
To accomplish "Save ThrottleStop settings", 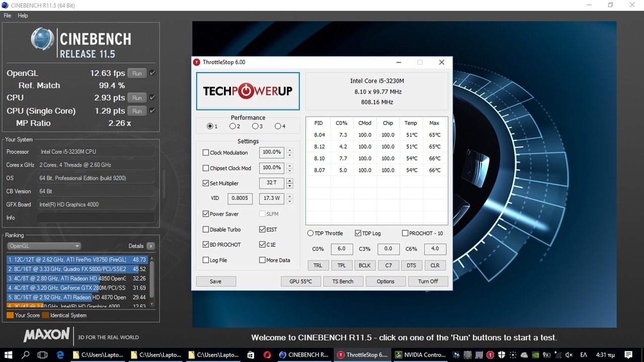I will (x=216, y=281).
